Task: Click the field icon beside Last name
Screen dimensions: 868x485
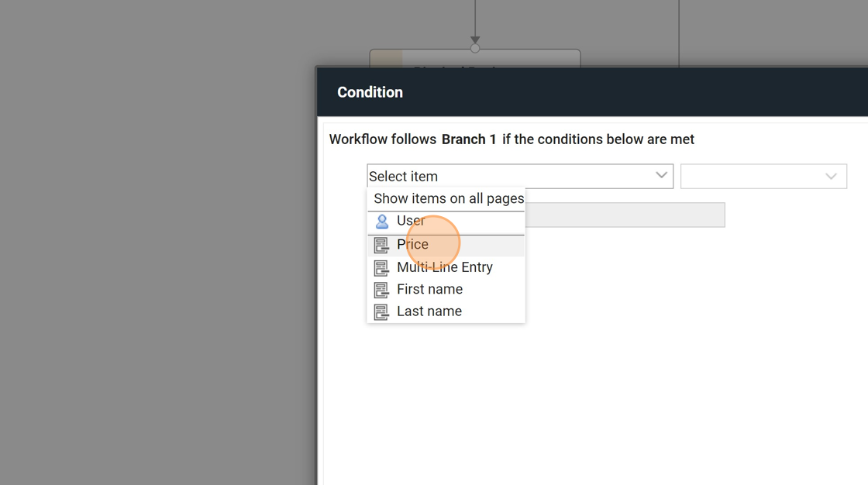Action: point(381,311)
